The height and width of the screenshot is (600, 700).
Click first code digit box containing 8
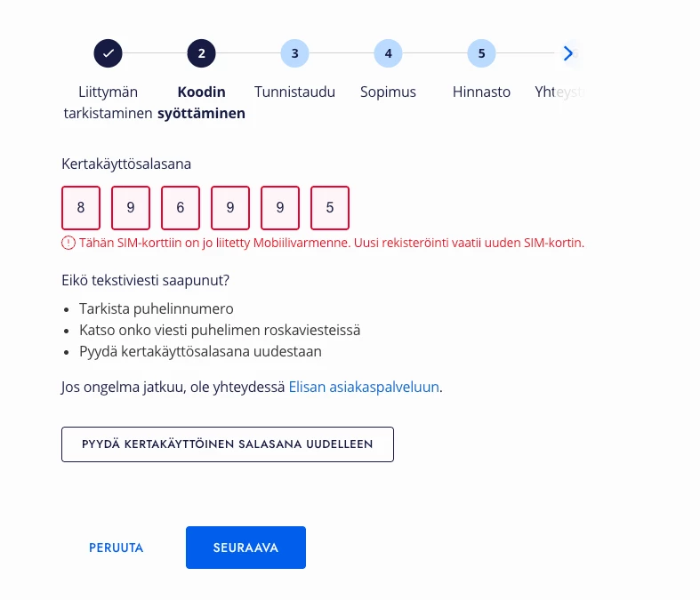(x=81, y=208)
